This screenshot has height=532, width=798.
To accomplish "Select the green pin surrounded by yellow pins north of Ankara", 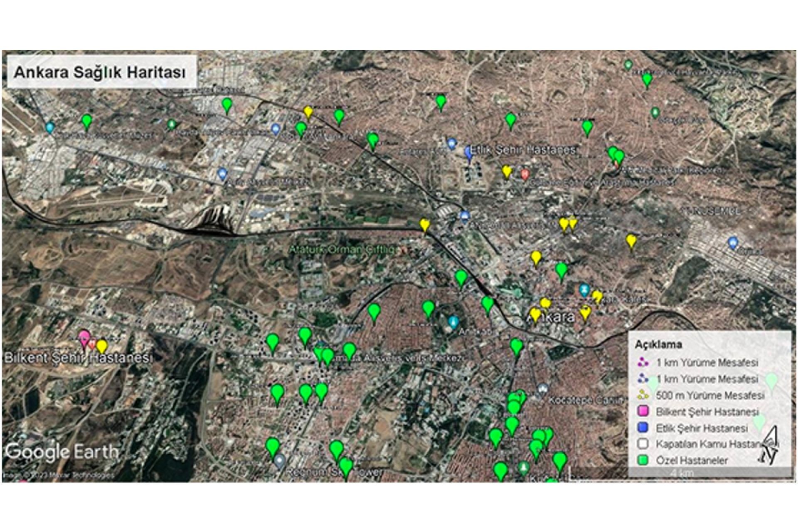I will 562,271.
